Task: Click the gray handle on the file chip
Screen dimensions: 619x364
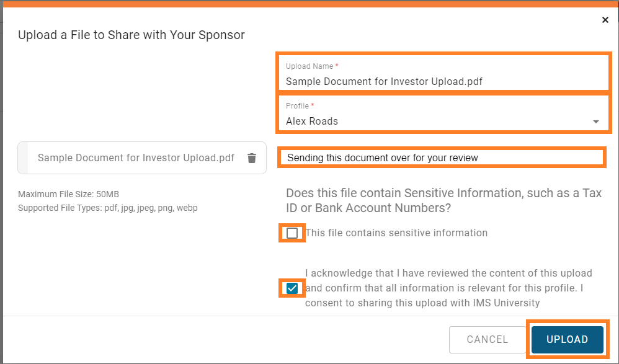Action: click(x=23, y=158)
